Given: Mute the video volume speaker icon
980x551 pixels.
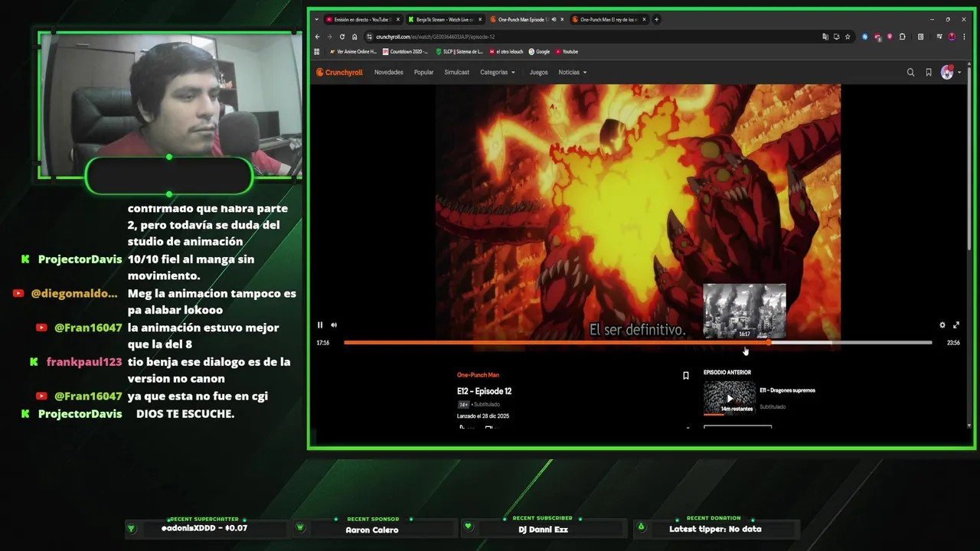Looking at the screenshot, I should coord(334,325).
